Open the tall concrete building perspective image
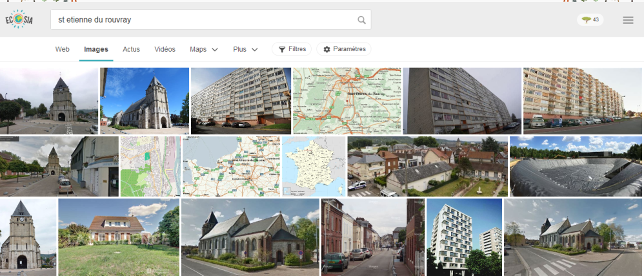This screenshot has height=276, width=644. click(462, 101)
